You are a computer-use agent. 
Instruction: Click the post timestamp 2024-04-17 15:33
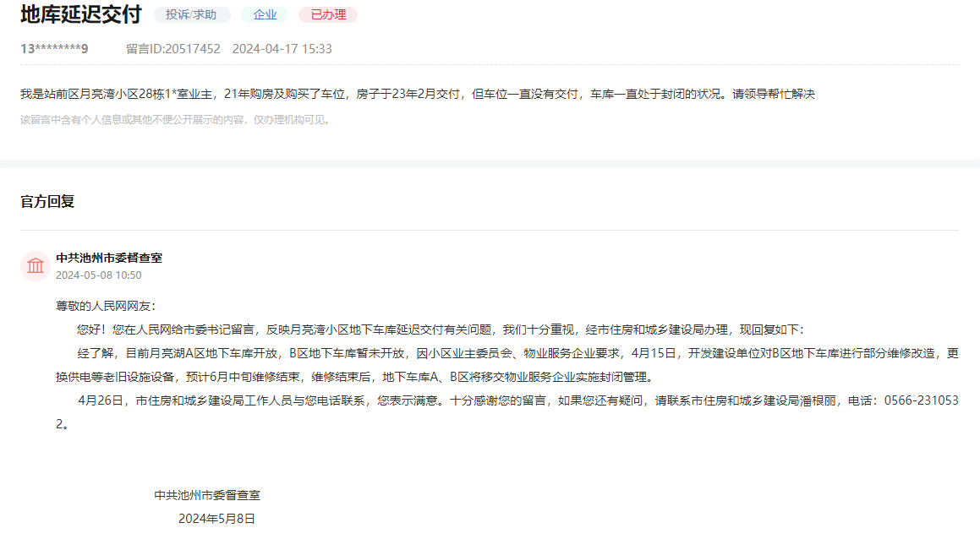[x=282, y=49]
